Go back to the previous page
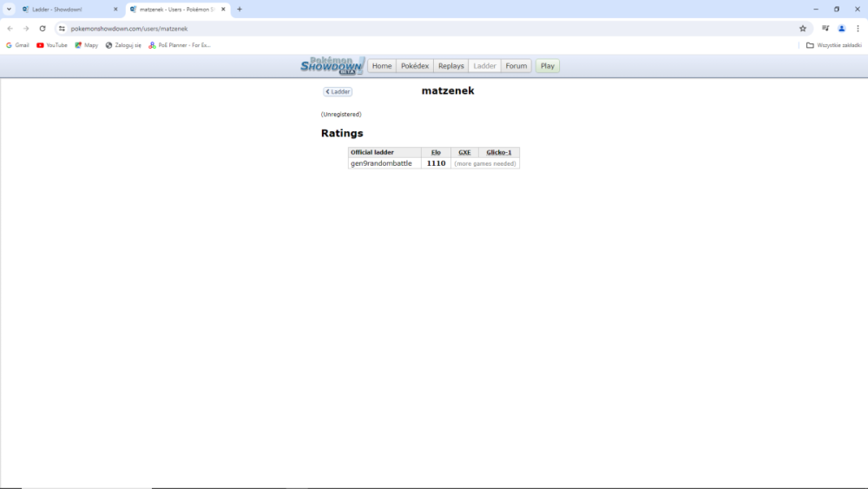This screenshot has width=868, height=489. [10, 28]
